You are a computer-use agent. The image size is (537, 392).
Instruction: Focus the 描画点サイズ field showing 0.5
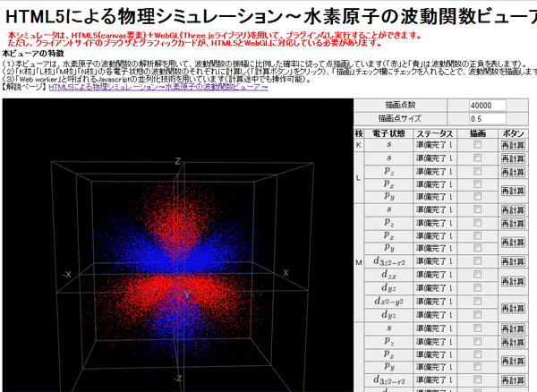coord(488,119)
